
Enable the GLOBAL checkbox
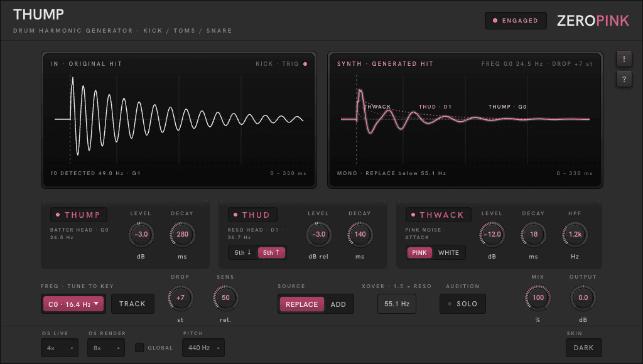139,348
